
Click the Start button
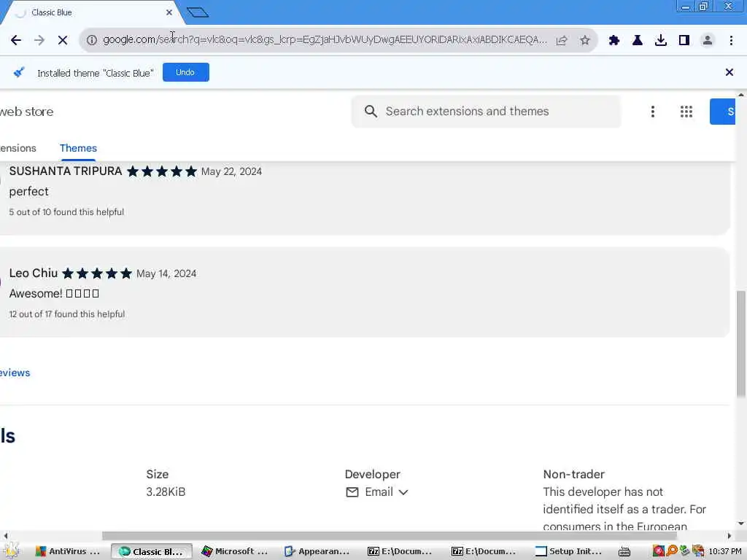(12, 551)
